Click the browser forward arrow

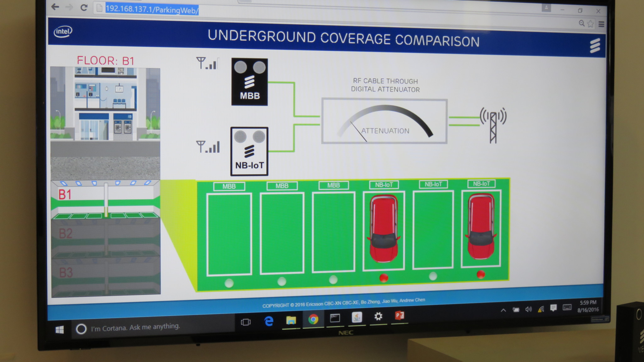(69, 7)
